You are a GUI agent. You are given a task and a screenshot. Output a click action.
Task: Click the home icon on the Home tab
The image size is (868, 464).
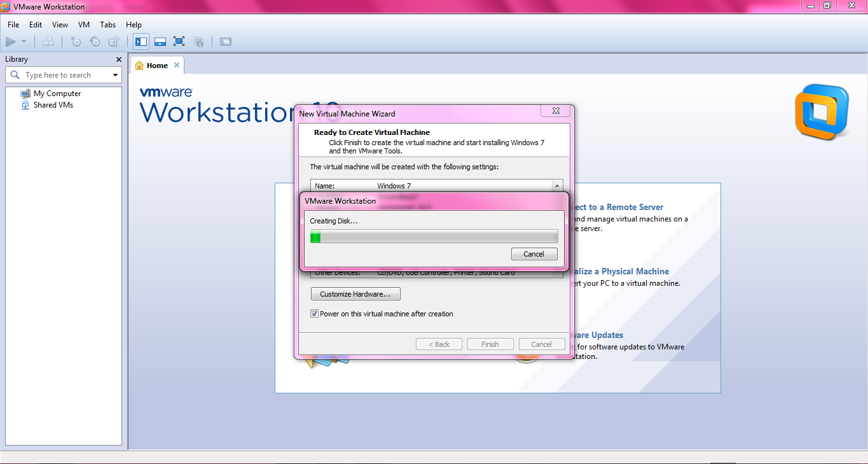139,66
